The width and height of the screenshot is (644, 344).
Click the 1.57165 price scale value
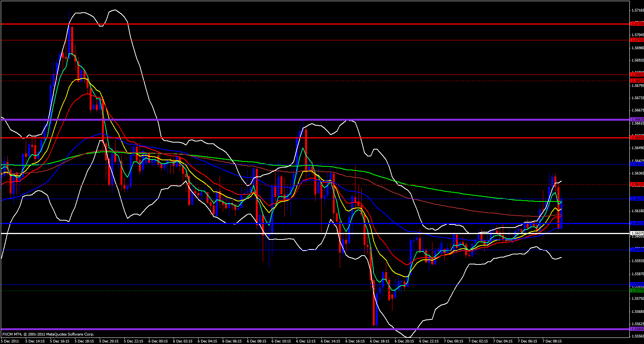point(637,11)
